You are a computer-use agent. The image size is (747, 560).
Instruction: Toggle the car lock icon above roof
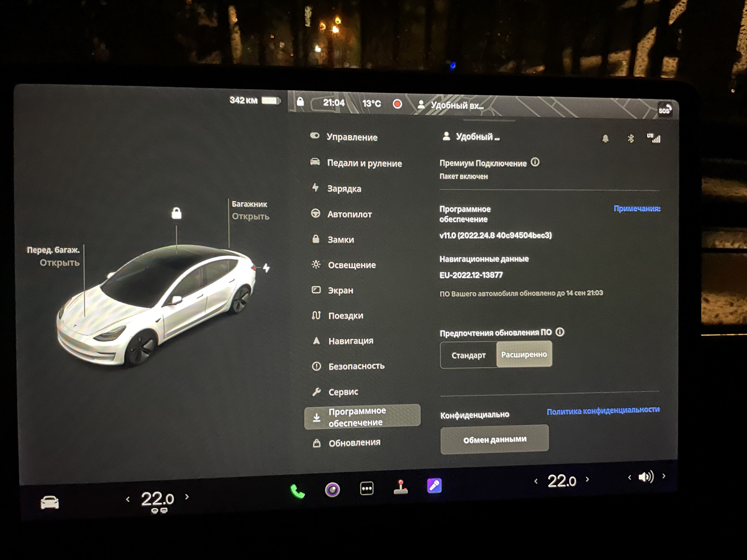pyautogui.click(x=177, y=213)
